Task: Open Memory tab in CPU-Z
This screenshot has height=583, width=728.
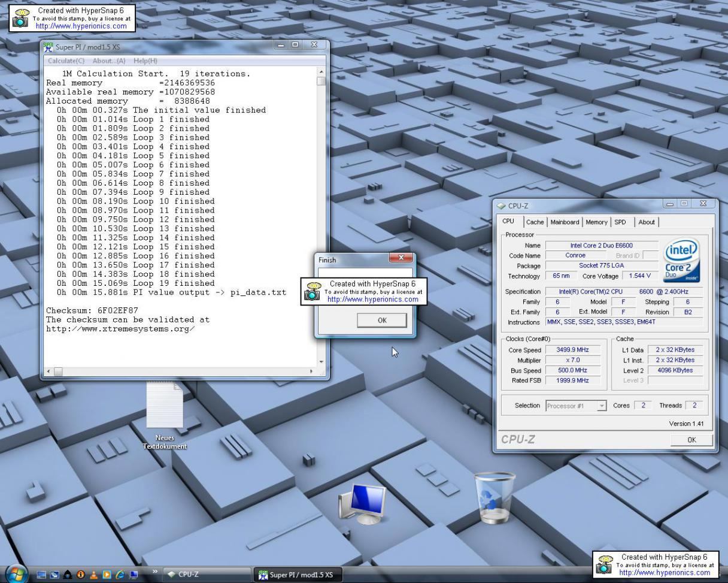Action: tap(596, 222)
